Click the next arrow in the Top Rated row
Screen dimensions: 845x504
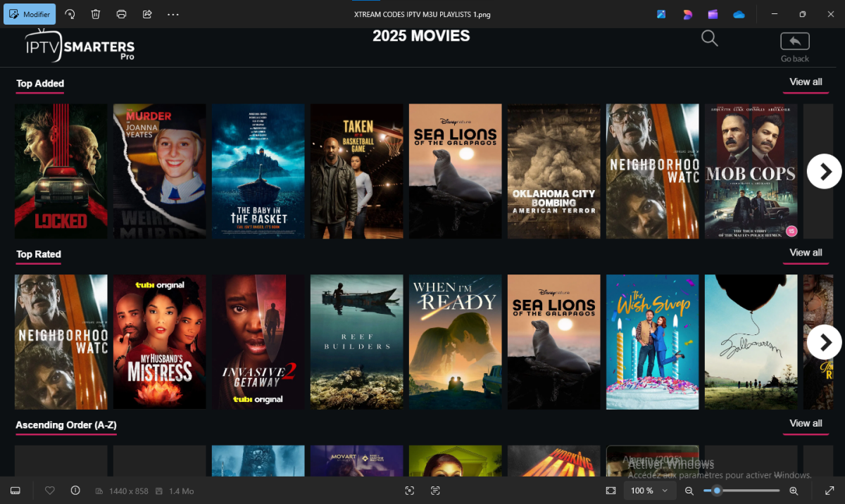825,342
